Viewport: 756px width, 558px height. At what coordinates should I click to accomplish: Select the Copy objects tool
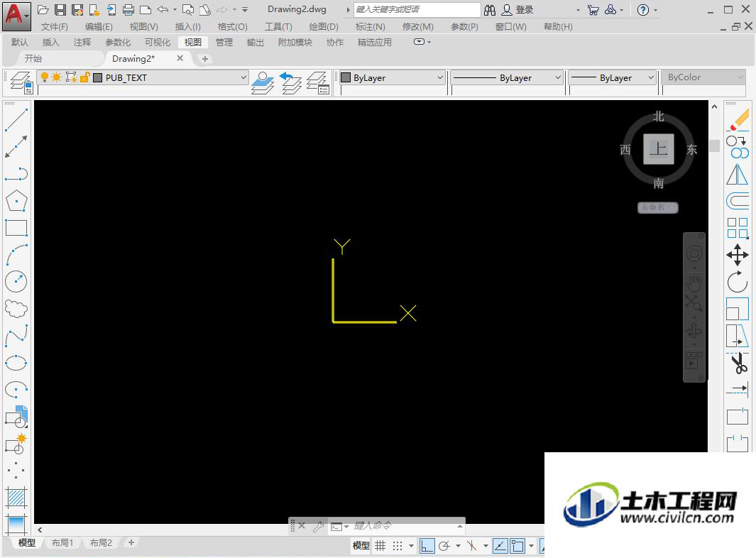[x=738, y=147]
